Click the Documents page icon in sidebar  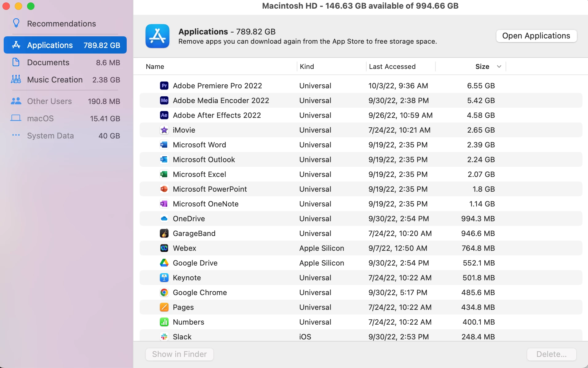click(x=16, y=62)
